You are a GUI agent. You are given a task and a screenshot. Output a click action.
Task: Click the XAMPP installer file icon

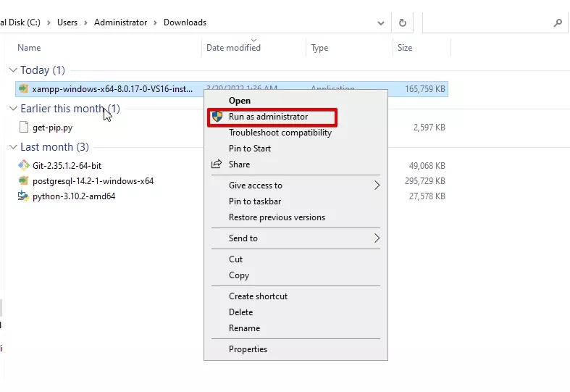24,89
